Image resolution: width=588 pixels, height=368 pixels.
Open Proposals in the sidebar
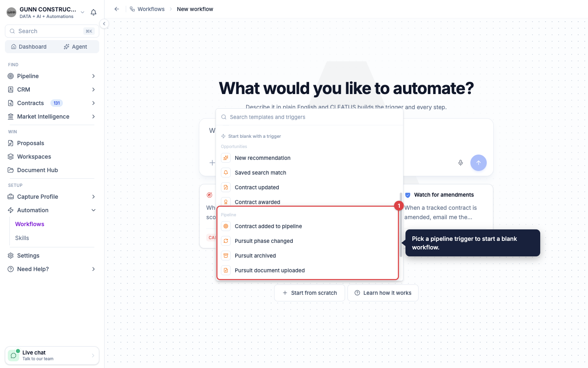point(31,143)
